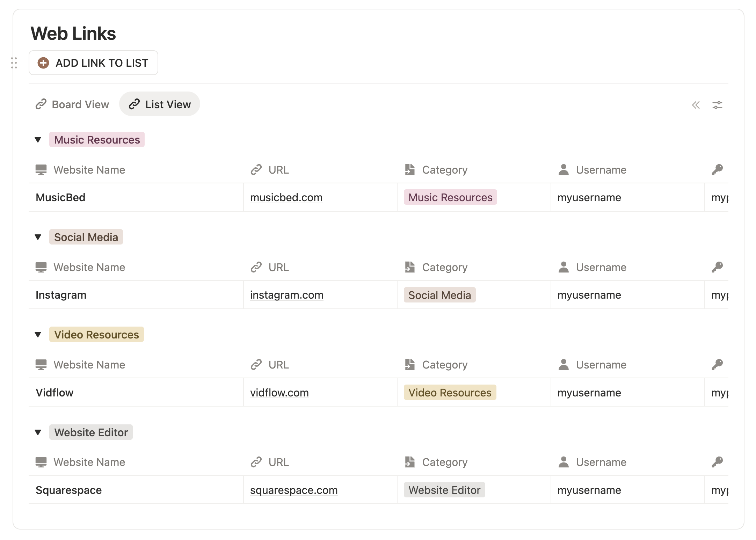This screenshot has width=756, height=540.
Task: Collapse the Website Editor group
Action: pyautogui.click(x=38, y=432)
